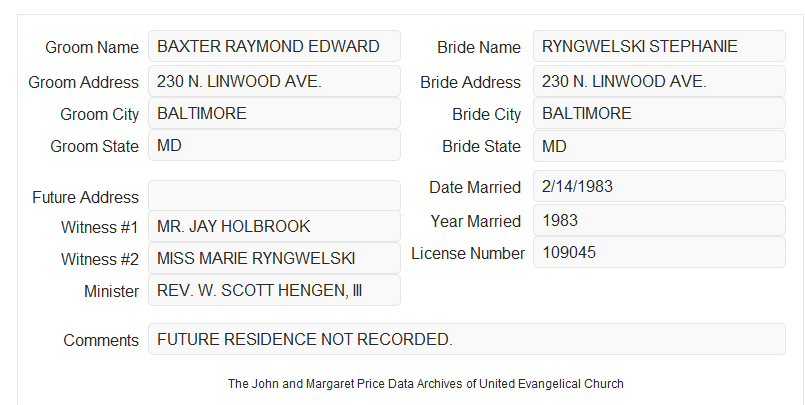The image size is (805, 405).
Task: Select the Bride Name field
Action: [659, 46]
